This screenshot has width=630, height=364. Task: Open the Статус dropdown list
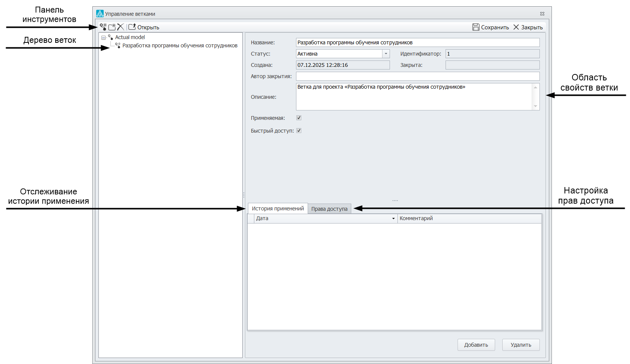(386, 54)
